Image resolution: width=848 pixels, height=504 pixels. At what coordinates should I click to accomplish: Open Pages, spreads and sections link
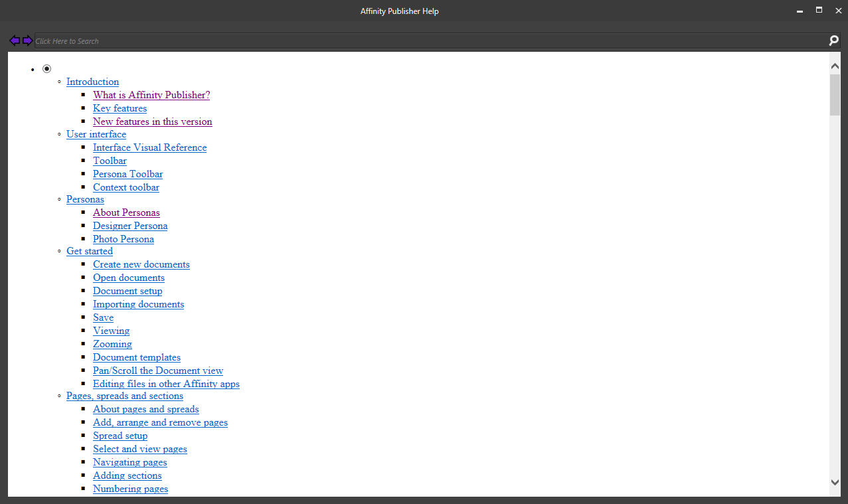point(125,396)
